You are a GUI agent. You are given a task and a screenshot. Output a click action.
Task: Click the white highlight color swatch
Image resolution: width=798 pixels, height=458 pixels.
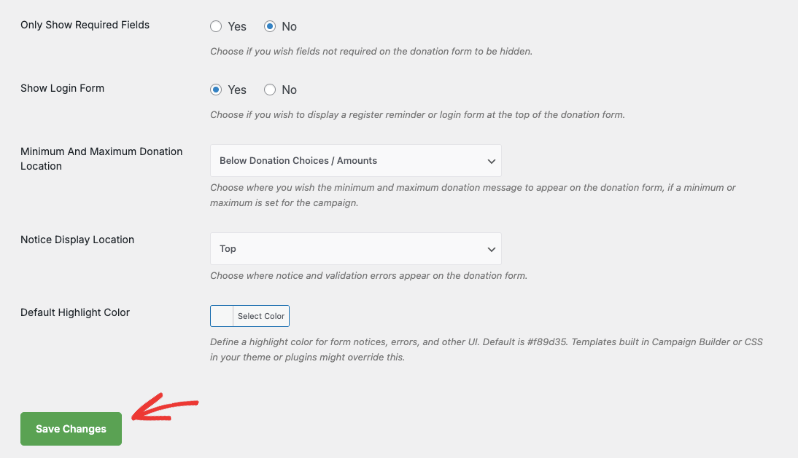point(222,316)
